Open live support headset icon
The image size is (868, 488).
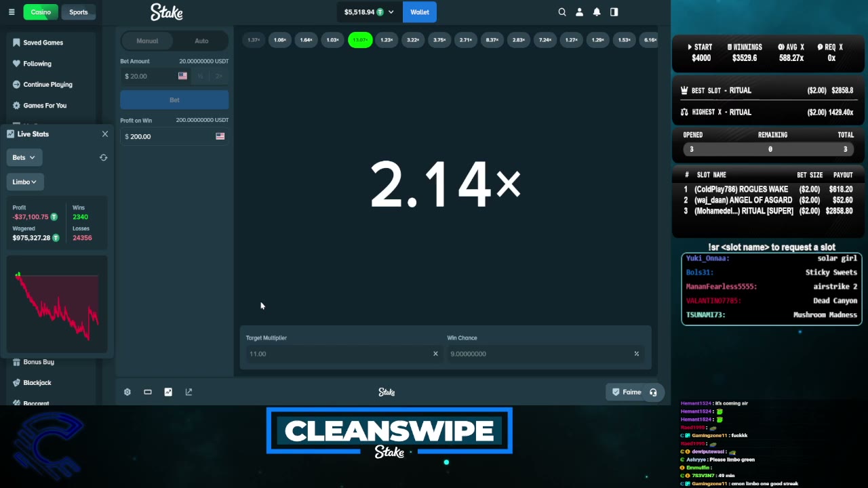click(x=653, y=392)
